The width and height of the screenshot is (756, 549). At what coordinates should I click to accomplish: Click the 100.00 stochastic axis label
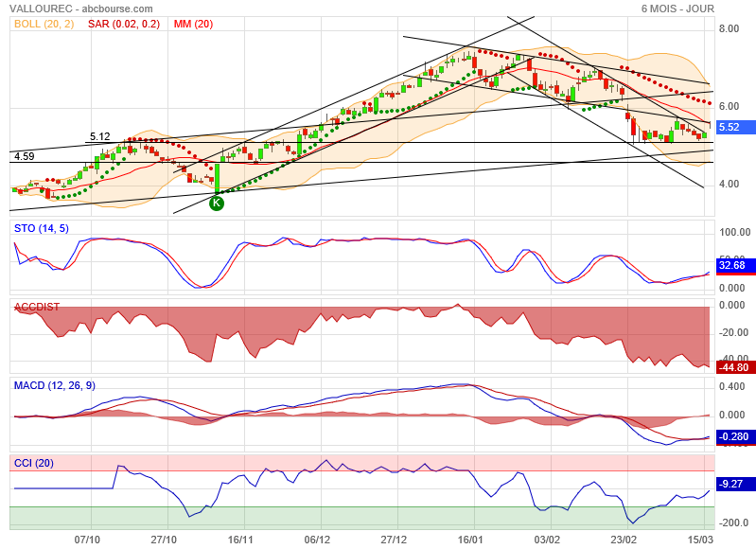coord(735,233)
